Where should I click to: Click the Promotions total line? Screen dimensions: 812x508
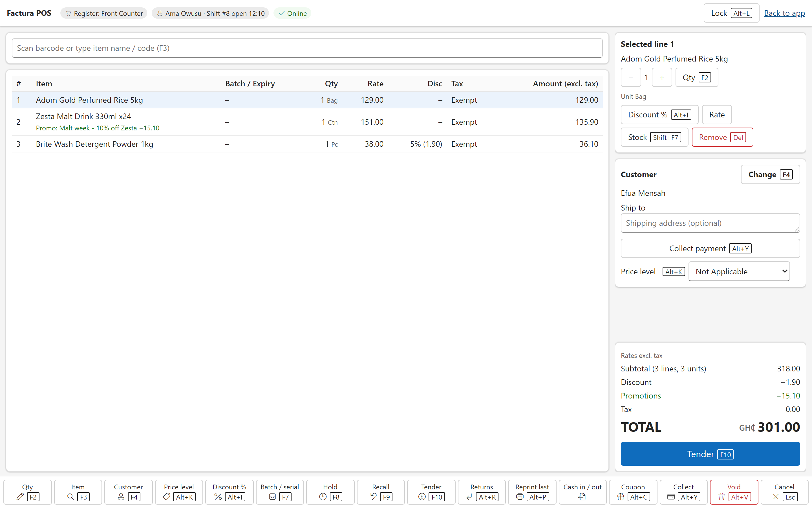click(710, 396)
